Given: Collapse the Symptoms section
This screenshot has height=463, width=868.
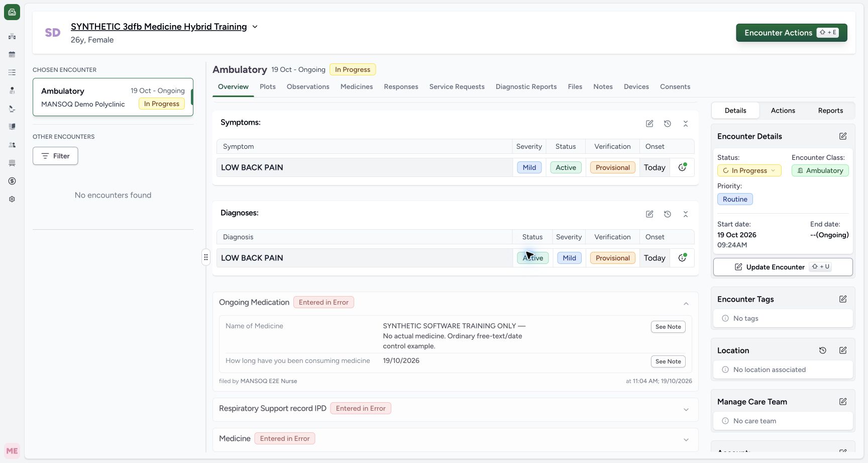Looking at the screenshot, I should coord(686,124).
